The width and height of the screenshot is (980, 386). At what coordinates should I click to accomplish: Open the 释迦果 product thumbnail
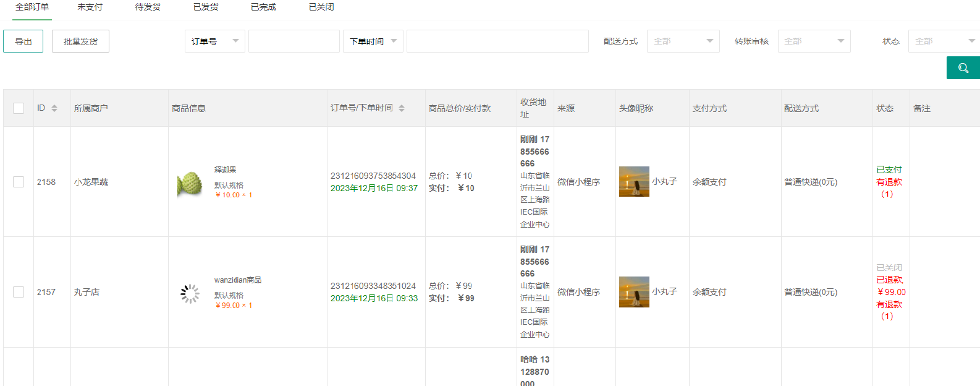(x=190, y=183)
